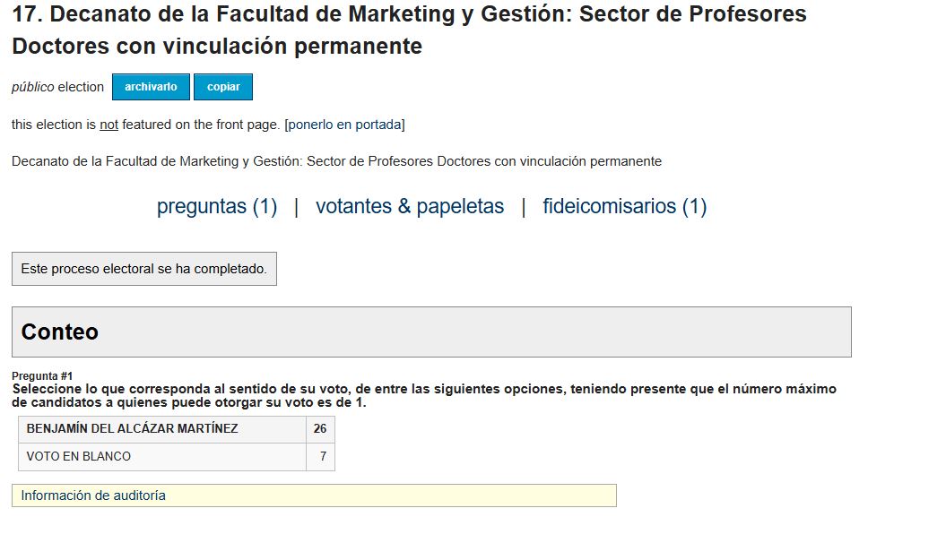Click 'this election is not featured' text
This screenshot has height=560, width=946.
(x=145, y=125)
